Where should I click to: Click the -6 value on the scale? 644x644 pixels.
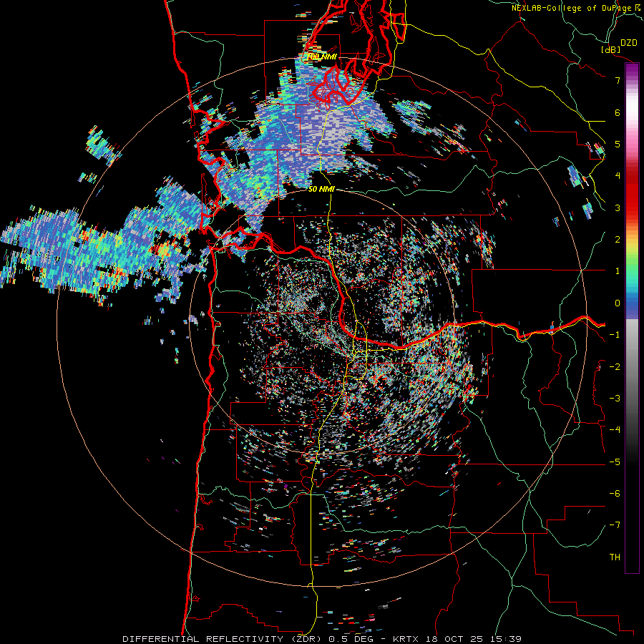tap(615, 494)
